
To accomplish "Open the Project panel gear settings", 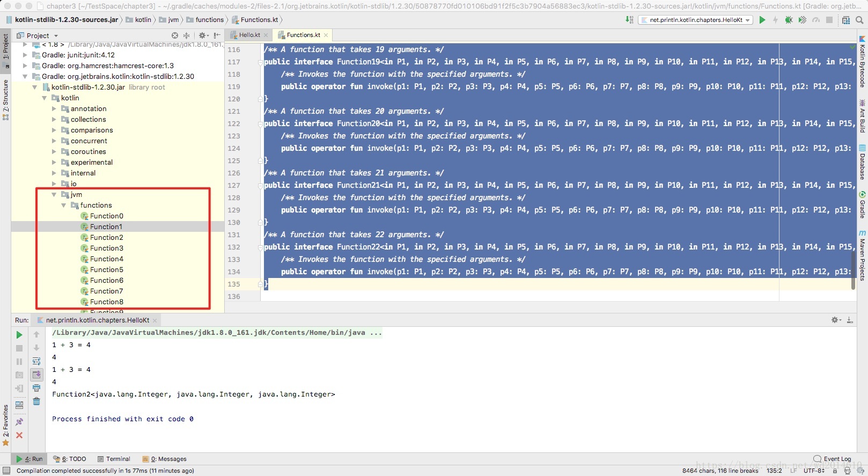I will [x=203, y=35].
